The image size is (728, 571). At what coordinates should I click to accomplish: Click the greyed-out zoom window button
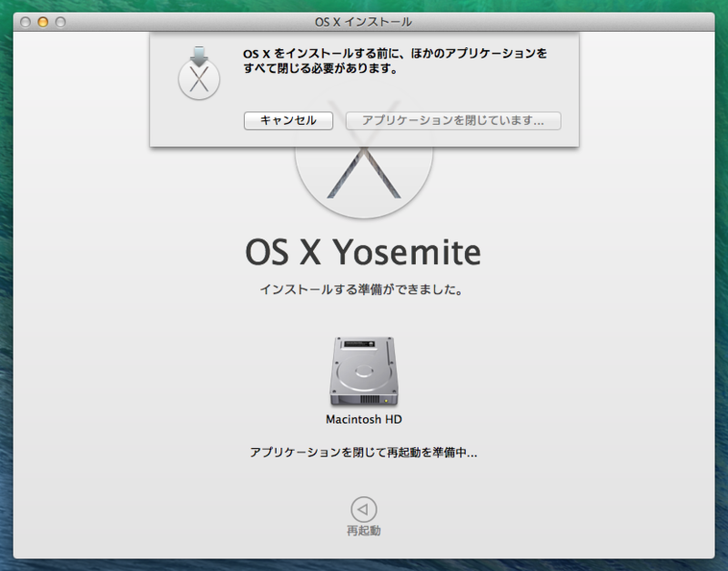point(60,22)
